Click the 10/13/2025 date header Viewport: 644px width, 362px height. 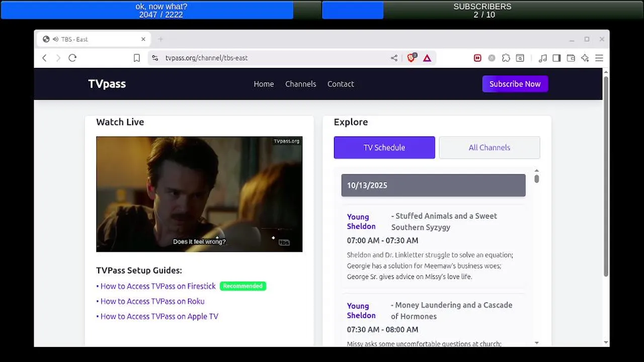click(x=433, y=185)
